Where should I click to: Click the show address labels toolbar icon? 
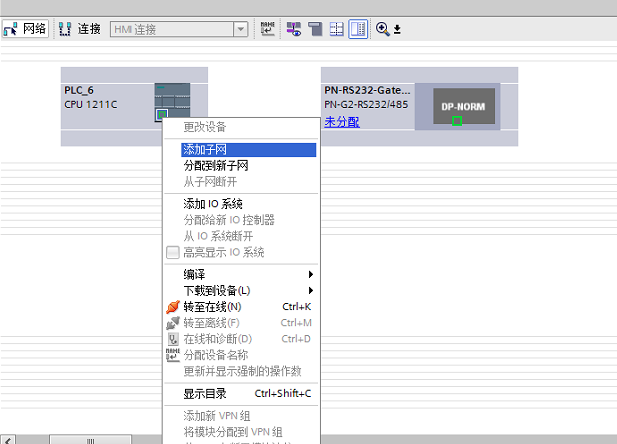(294, 29)
